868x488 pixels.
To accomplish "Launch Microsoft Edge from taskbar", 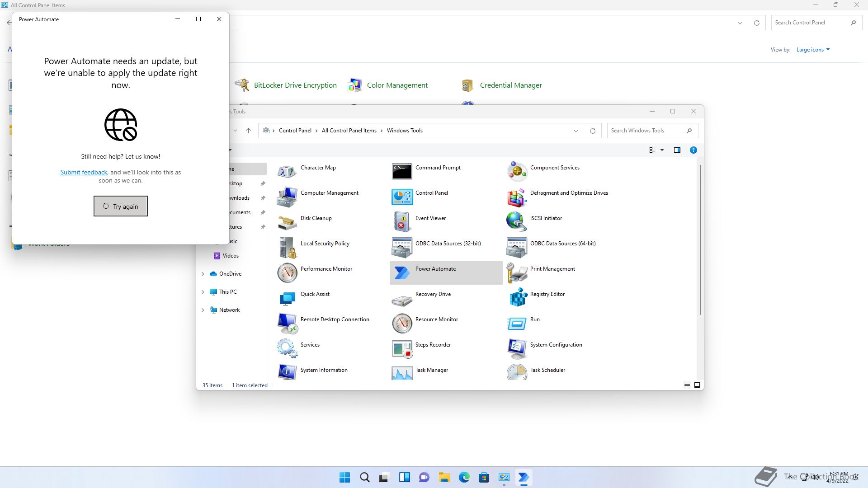I will 464,477.
